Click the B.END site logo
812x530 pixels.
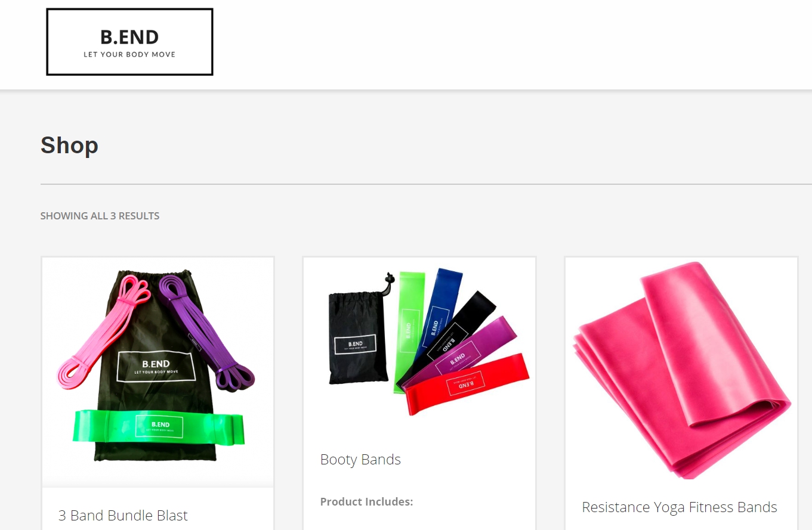(x=129, y=42)
